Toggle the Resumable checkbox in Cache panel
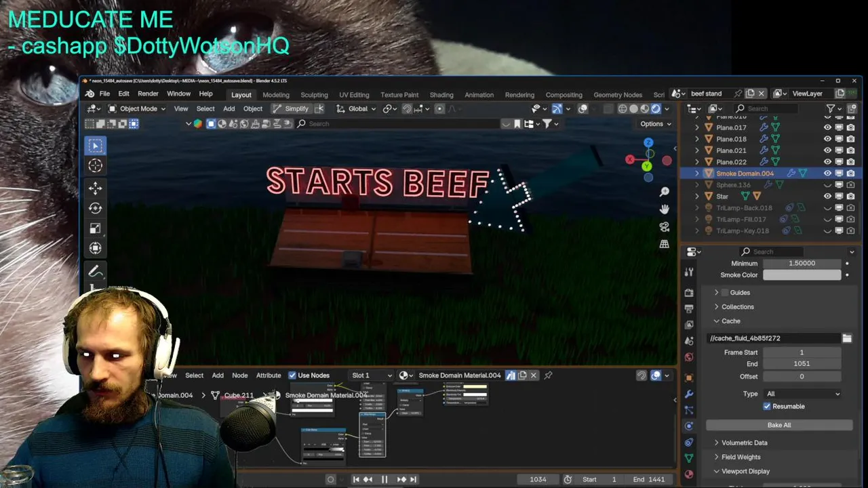The image size is (868, 488). [x=767, y=406]
